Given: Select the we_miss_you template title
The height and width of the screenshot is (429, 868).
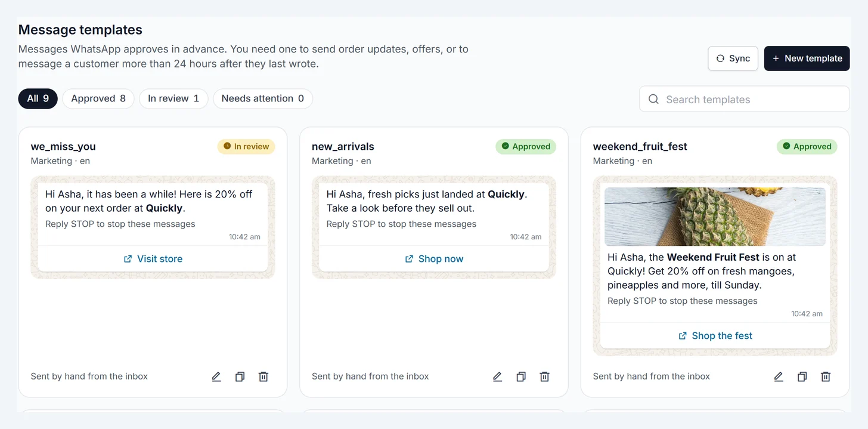Looking at the screenshot, I should (x=63, y=147).
